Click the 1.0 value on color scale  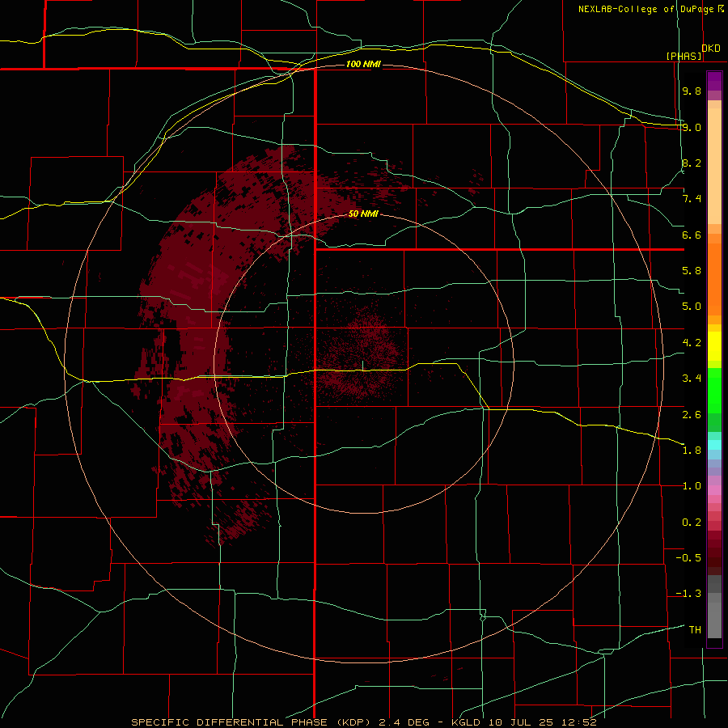692,486
